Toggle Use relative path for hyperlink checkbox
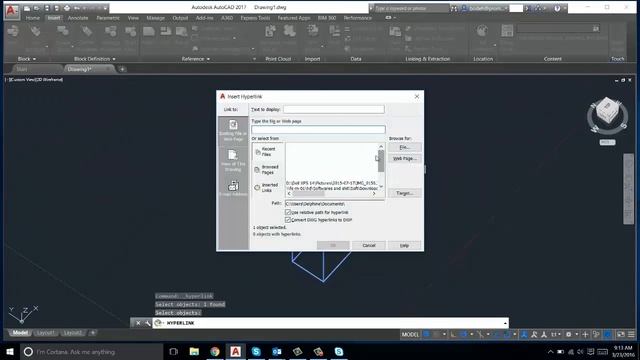Screen dimensions: 640x360 (288, 212)
